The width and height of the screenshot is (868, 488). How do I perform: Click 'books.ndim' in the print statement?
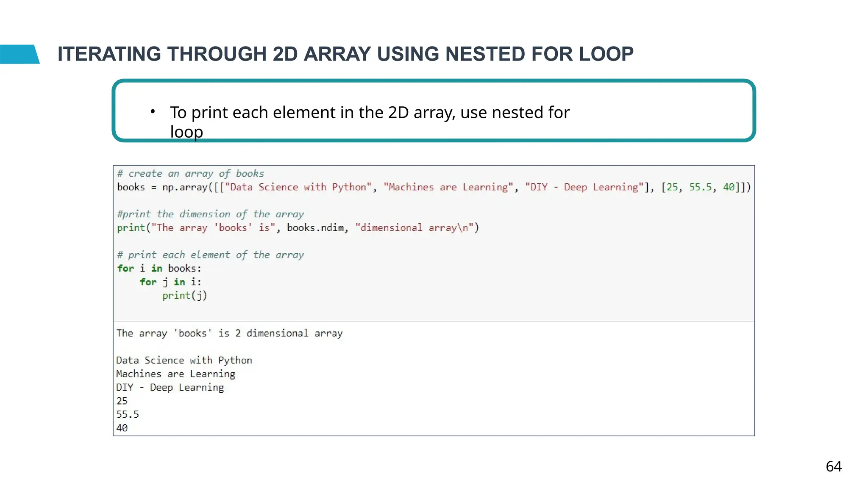[315, 228]
